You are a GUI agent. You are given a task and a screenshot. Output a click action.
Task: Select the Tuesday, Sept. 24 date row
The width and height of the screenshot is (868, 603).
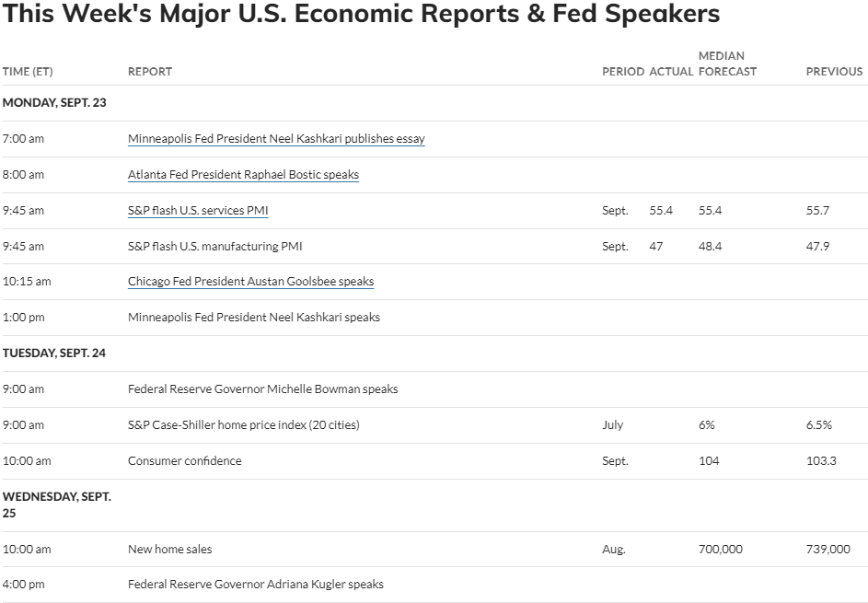(x=434, y=354)
